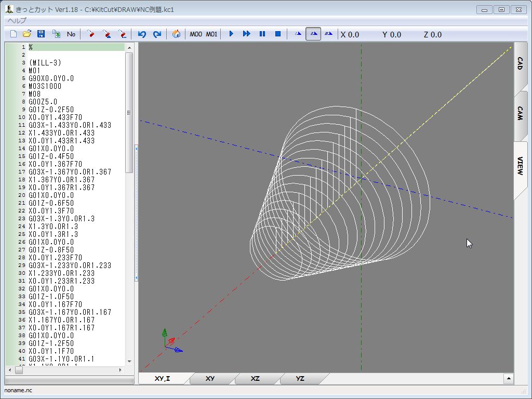
Task: Click the 'No' line numbering toolbar button
Action: click(x=71, y=34)
